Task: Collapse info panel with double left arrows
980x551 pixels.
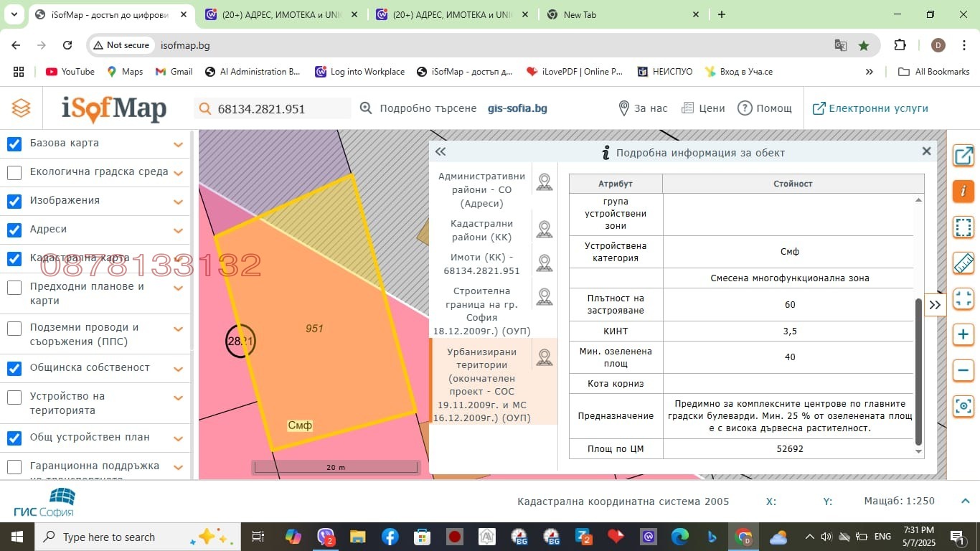Action: pos(440,151)
